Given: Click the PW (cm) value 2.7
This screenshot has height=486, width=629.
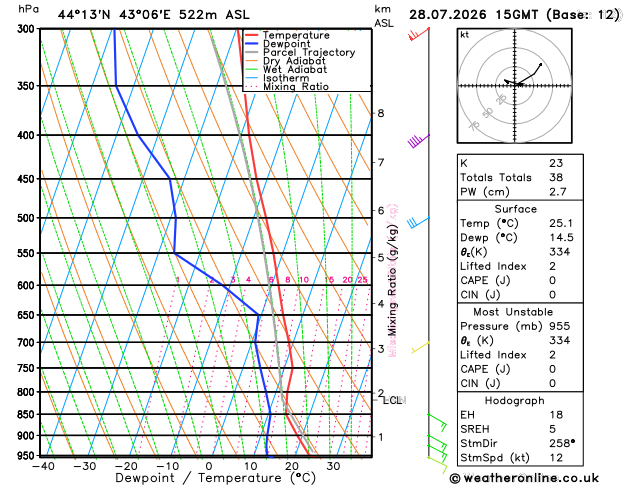Looking at the screenshot, I should (x=558, y=192).
